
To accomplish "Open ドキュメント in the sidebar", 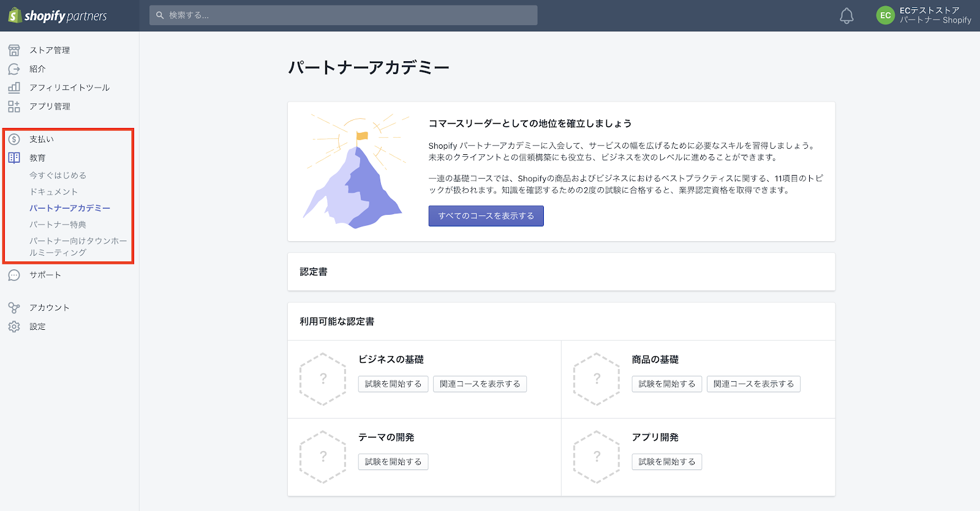I will 54,192.
